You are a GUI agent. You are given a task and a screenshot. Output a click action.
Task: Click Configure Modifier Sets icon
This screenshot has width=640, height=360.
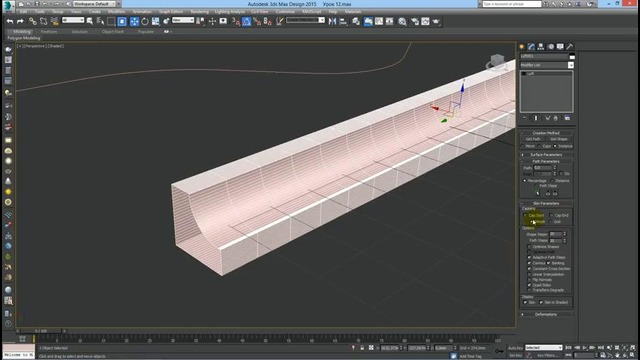coord(567,118)
